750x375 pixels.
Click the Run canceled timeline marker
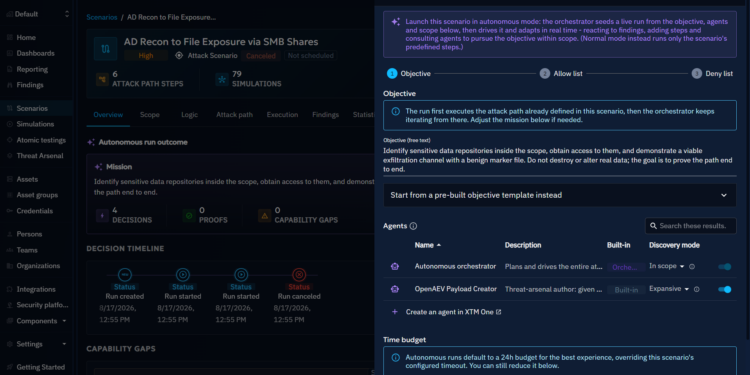[x=299, y=275]
